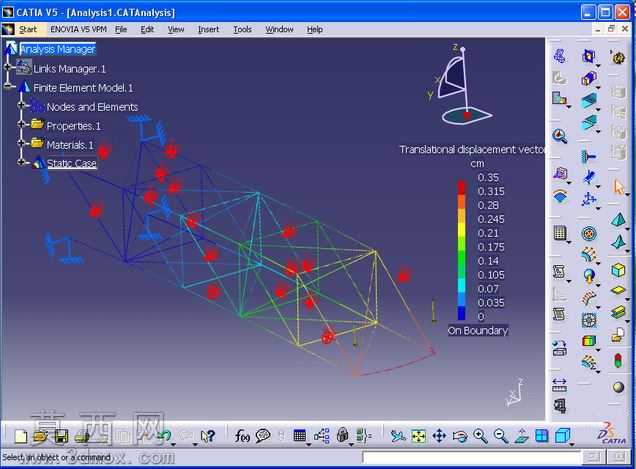This screenshot has height=469, width=636.
Task: Open the Window menu
Action: click(x=279, y=30)
